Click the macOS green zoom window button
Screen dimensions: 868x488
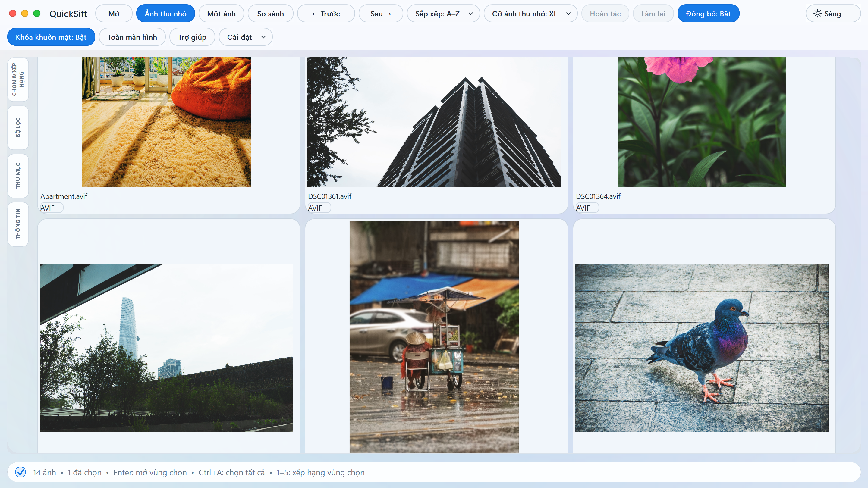[37, 13]
